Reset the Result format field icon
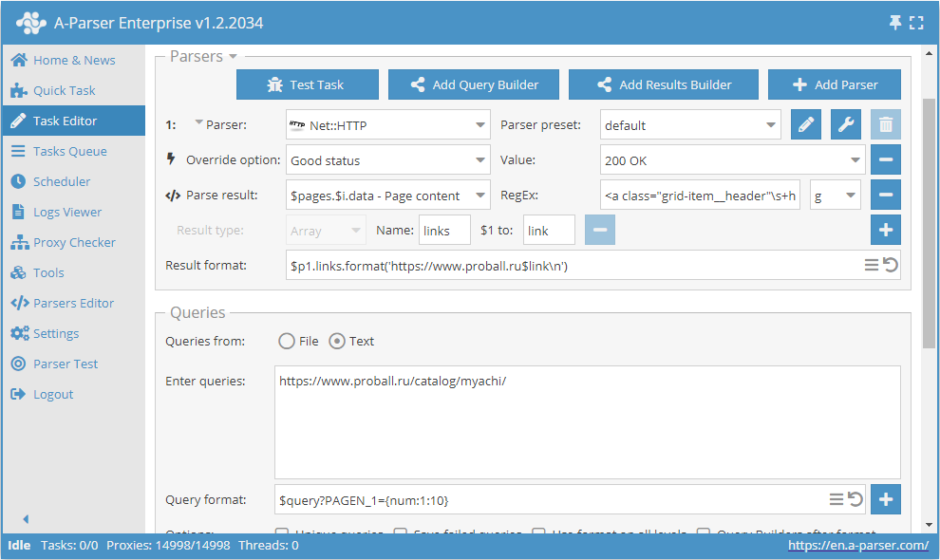Viewport: 940px width, 560px height. tap(891, 266)
